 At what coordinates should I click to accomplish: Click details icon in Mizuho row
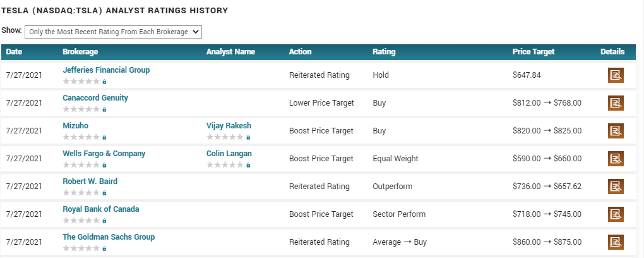[x=615, y=131]
